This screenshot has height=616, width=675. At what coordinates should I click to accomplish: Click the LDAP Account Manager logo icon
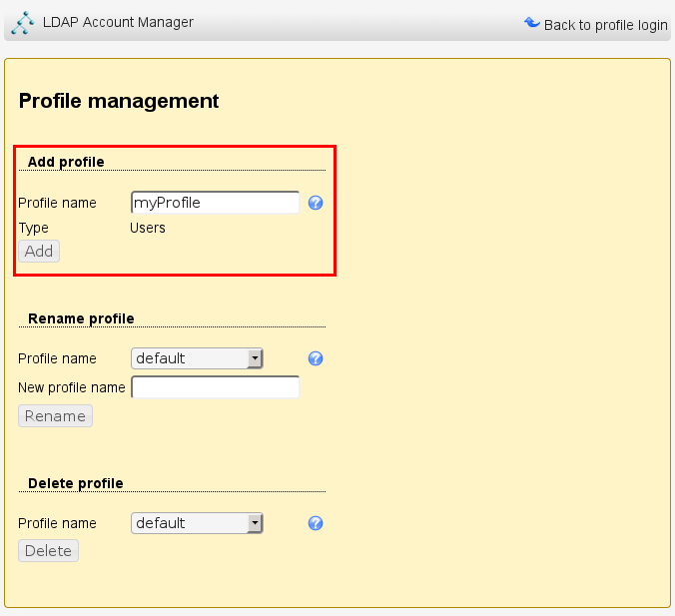(22, 22)
